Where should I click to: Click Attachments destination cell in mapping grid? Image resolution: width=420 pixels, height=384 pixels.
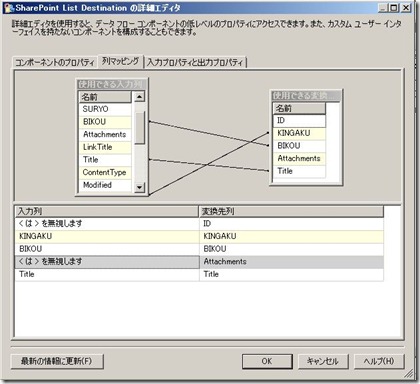[291, 262]
